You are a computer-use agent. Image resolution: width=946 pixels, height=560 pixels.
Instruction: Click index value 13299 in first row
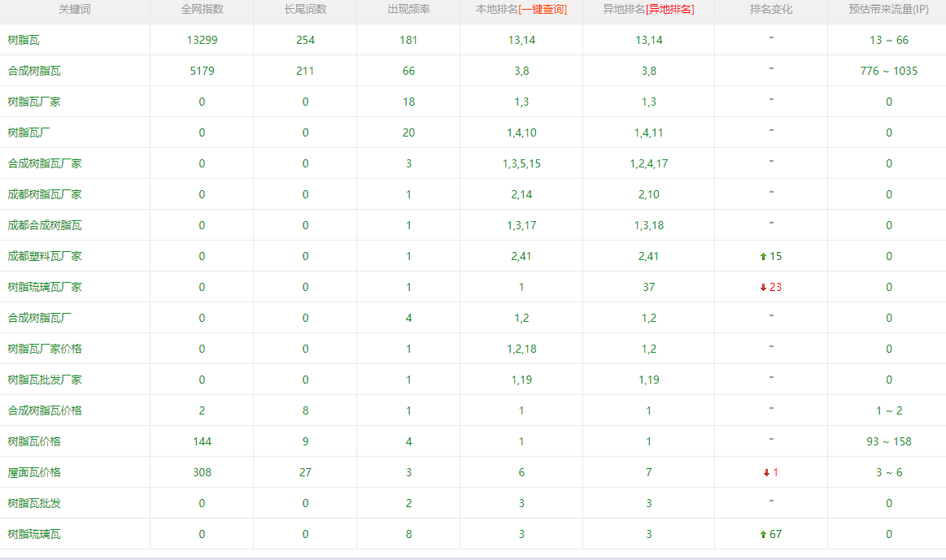click(x=202, y=41)
